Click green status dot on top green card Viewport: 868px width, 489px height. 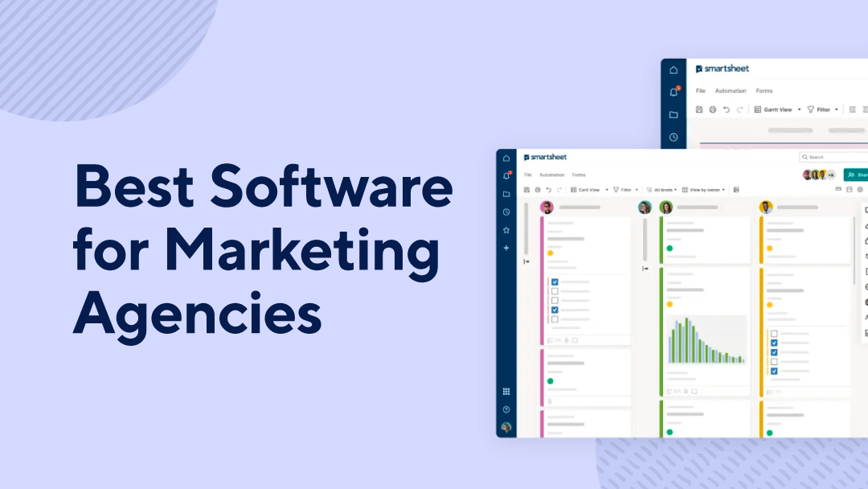pyautogui.click(x=669, y=248)
